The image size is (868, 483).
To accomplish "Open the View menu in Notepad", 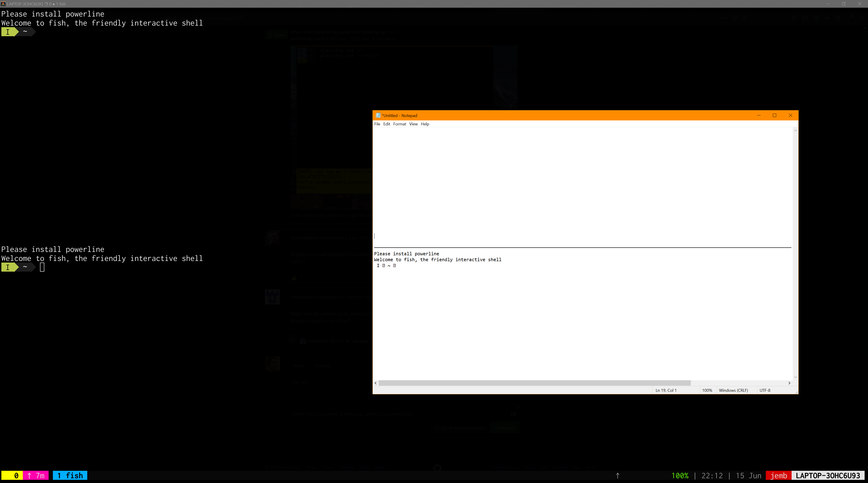I will 413,124.
